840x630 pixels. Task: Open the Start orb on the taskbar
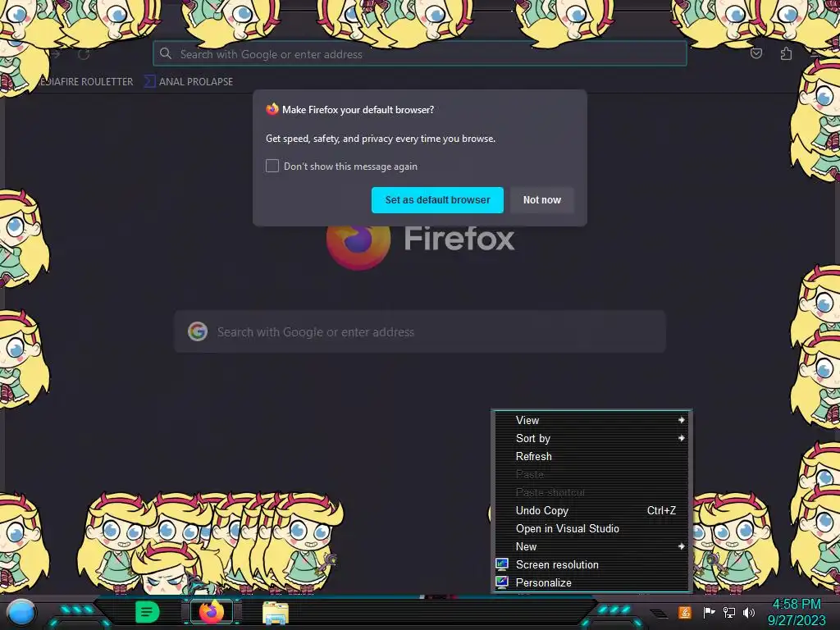coord(21,612)
